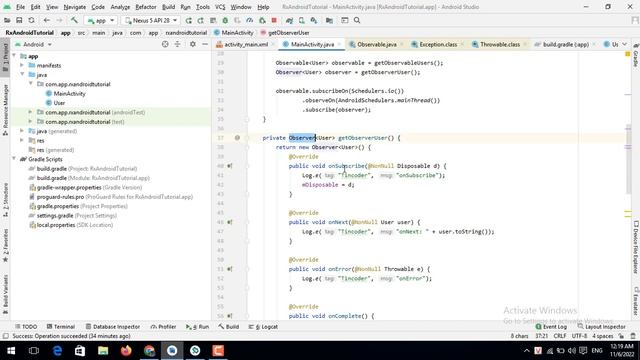
Task: Click the Sync/Refresh toolbar icon
Action: 31,20
